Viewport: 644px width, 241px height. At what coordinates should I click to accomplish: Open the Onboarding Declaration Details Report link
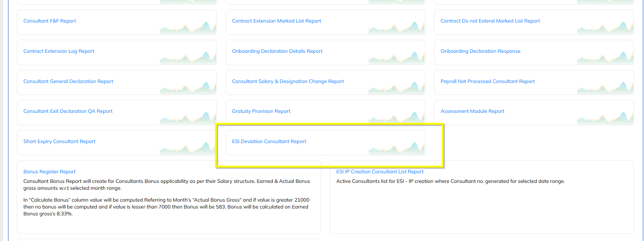277,51
